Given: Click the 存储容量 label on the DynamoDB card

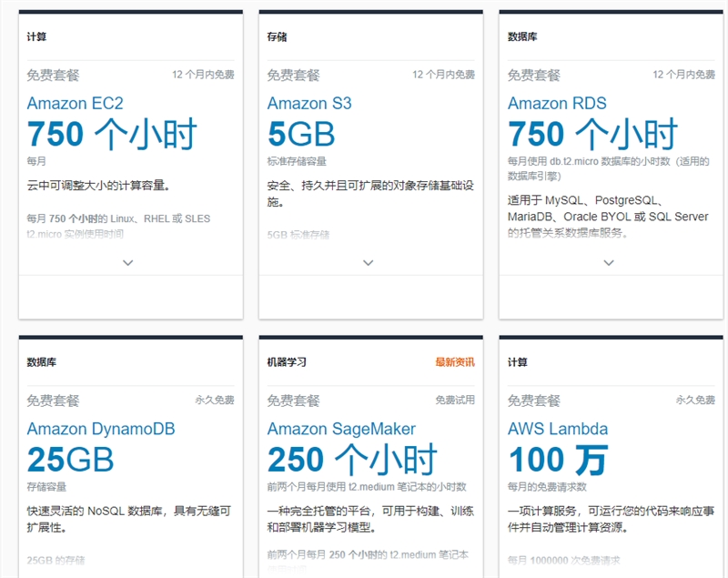Looking at the screenshot, I should [46, 487].
